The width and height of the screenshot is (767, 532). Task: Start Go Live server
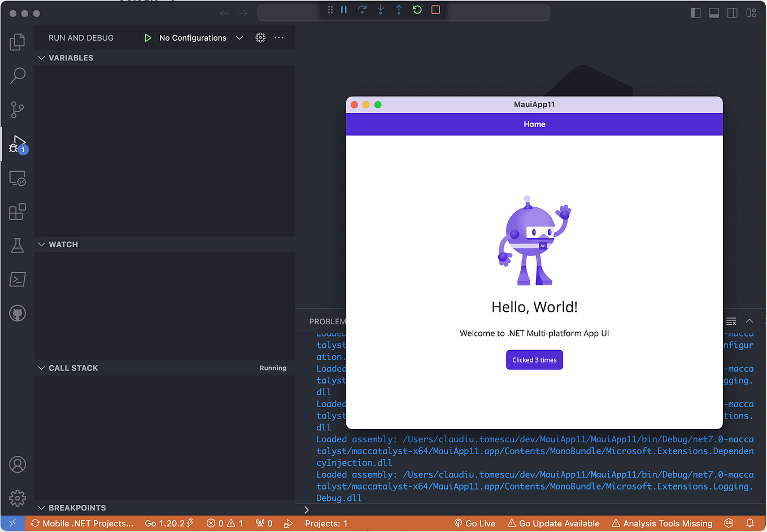474,524
